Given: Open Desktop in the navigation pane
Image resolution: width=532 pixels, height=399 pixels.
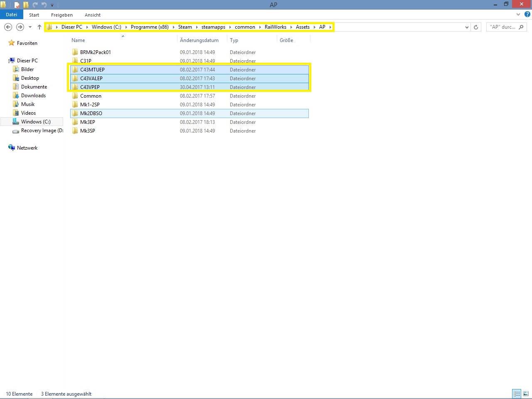Looking at the screenshot, I should [30, 78].
